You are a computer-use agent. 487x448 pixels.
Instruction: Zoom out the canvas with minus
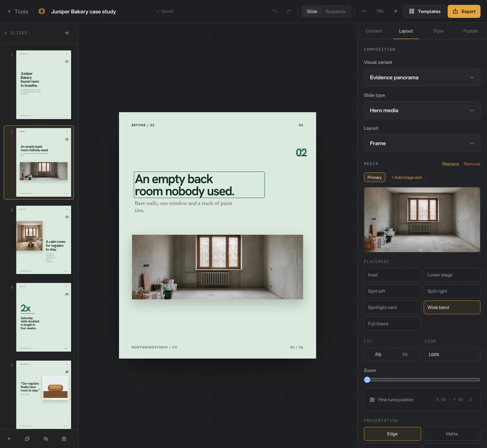(364, 11)
